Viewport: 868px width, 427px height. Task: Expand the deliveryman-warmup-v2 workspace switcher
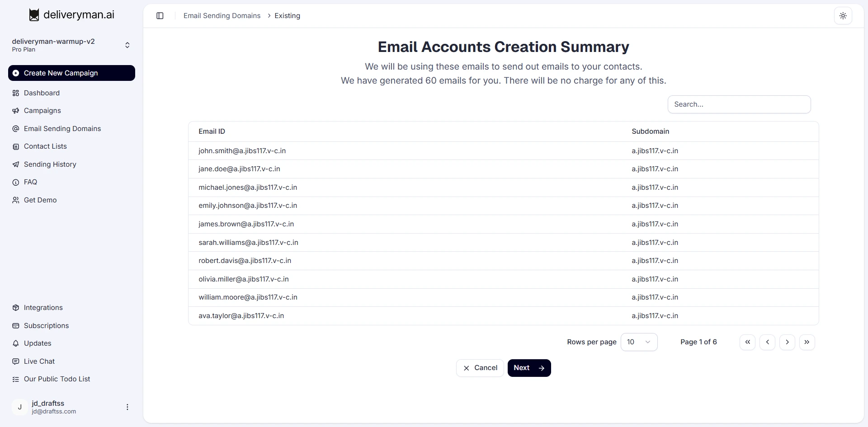(x=127, y=45)
